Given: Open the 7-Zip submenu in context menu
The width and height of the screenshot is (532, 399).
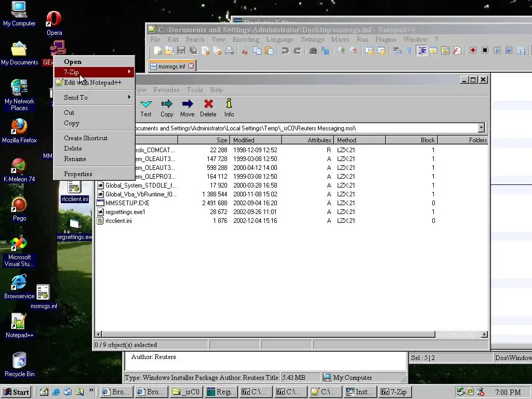Looking at the screenshot, I should pos(95,72).
